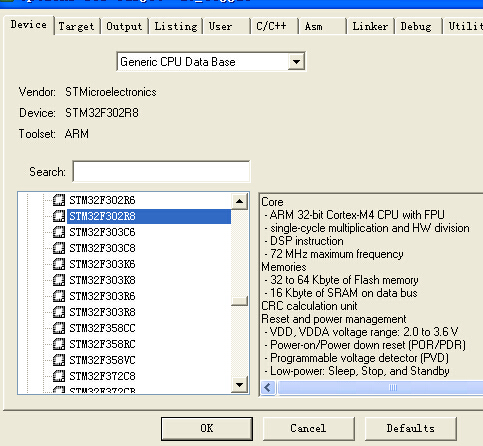Viewport: 483px width, 446px height.
Task: Click chip icon next to STM32F358CC
Action: pos(59,328)
